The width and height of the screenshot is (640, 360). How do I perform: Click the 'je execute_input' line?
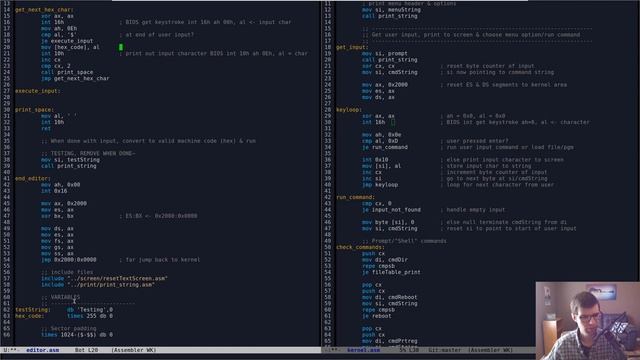pyautogui.click(x=67, y=41)
